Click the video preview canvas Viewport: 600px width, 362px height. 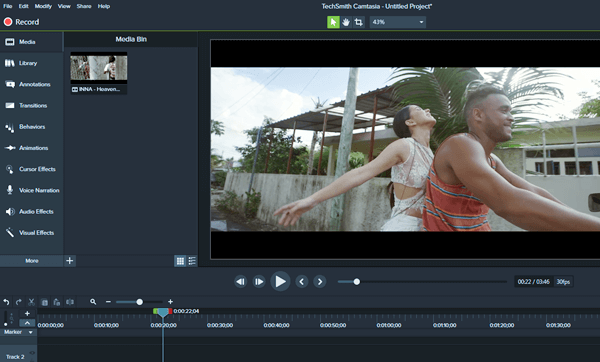[405, 149]
